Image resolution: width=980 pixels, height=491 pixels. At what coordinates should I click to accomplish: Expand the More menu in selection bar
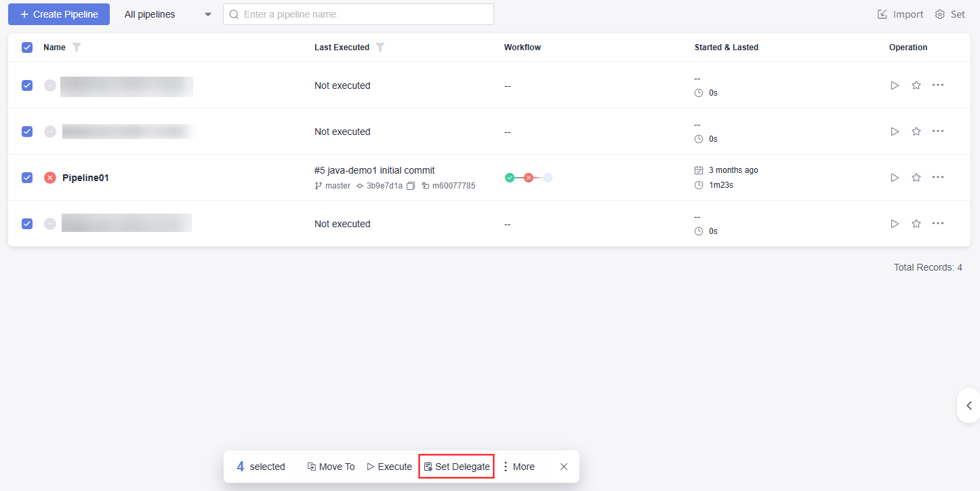(518, 467)
